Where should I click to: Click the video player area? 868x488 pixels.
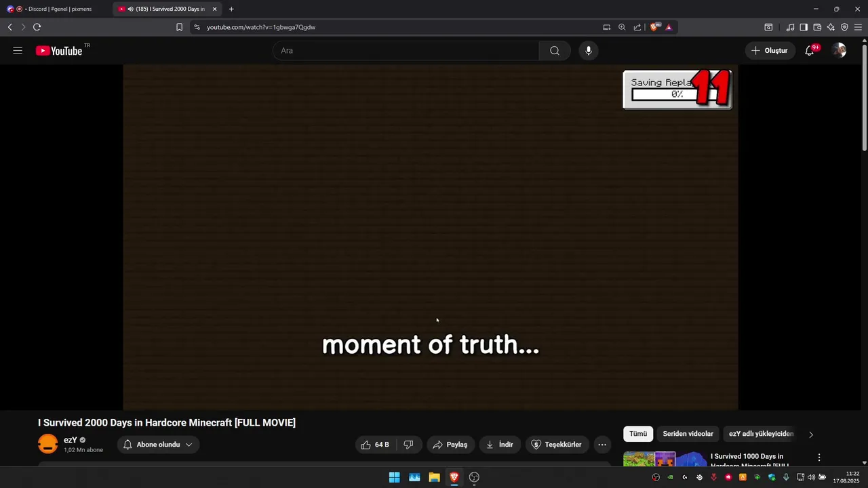431,237
